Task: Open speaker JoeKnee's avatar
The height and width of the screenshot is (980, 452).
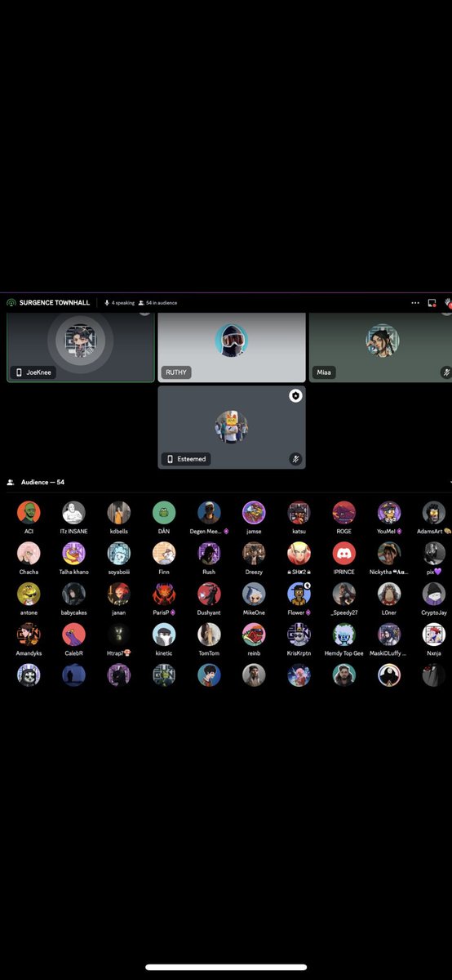Action: point(80,340)
